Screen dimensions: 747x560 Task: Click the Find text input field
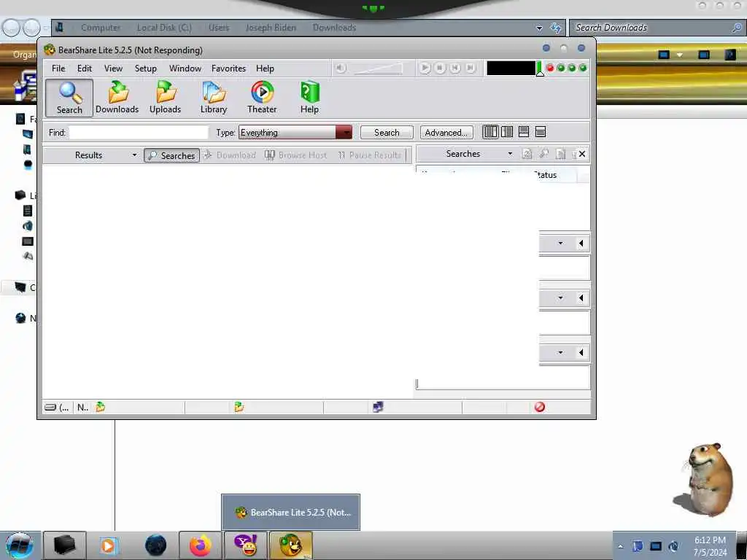(139, 133)
